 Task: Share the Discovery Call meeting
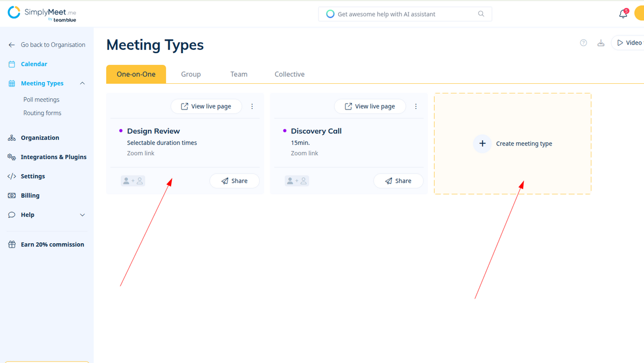point(398,181)
